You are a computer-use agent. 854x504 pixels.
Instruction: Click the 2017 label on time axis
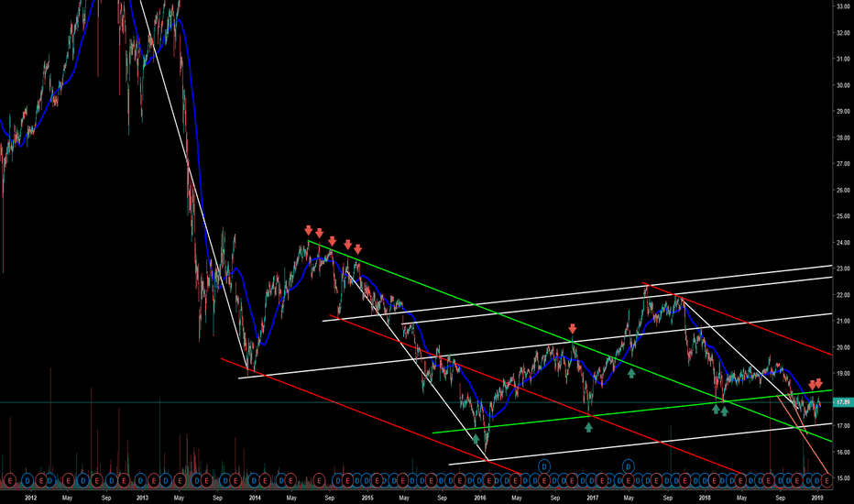click(593, 498)
